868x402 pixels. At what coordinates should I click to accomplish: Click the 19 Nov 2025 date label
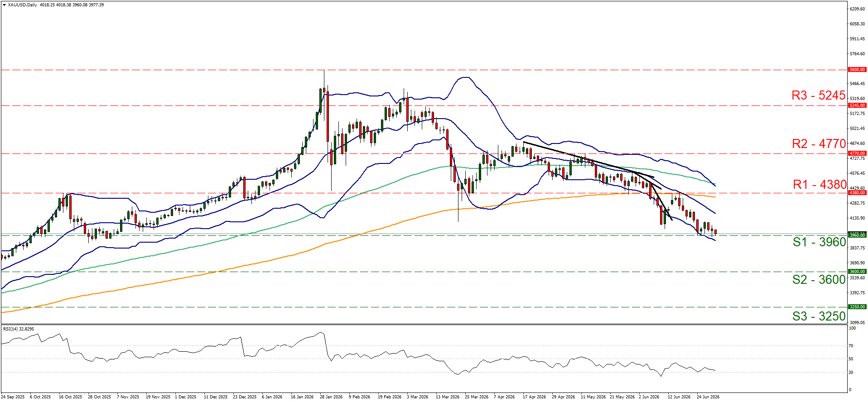tap(158, 397)
